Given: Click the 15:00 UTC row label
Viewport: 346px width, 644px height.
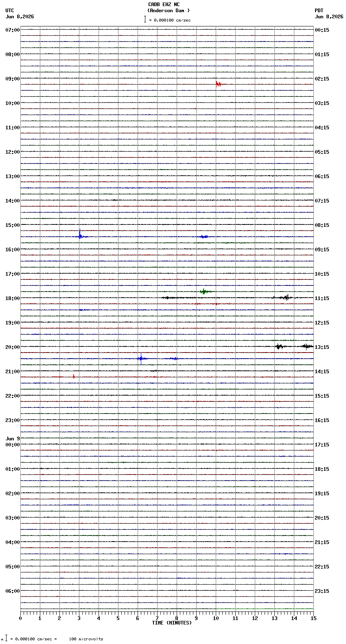Looking at the screenshot, I should coord(13,225).
